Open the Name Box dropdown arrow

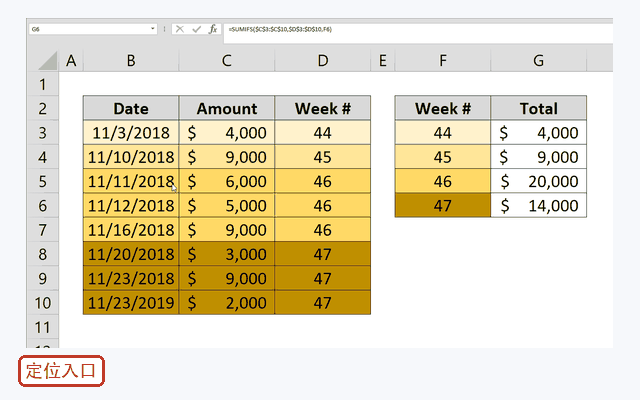click(153, 29)
